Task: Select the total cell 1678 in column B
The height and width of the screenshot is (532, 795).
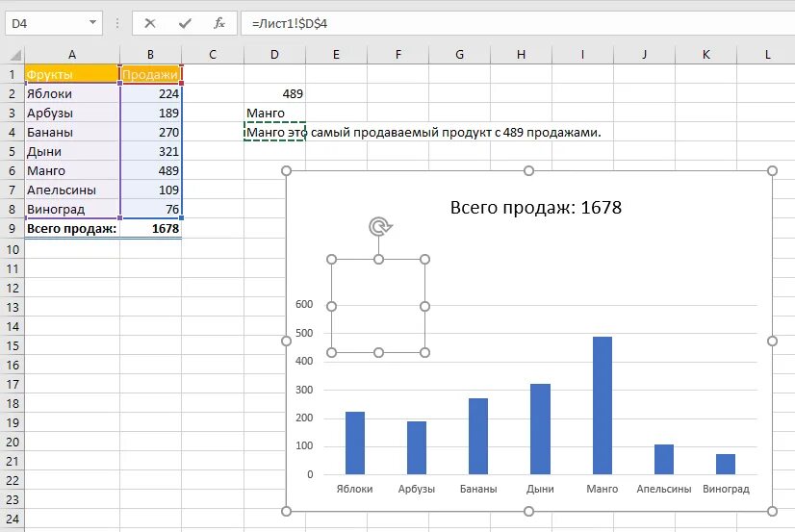Action: (x=150, y=229)
